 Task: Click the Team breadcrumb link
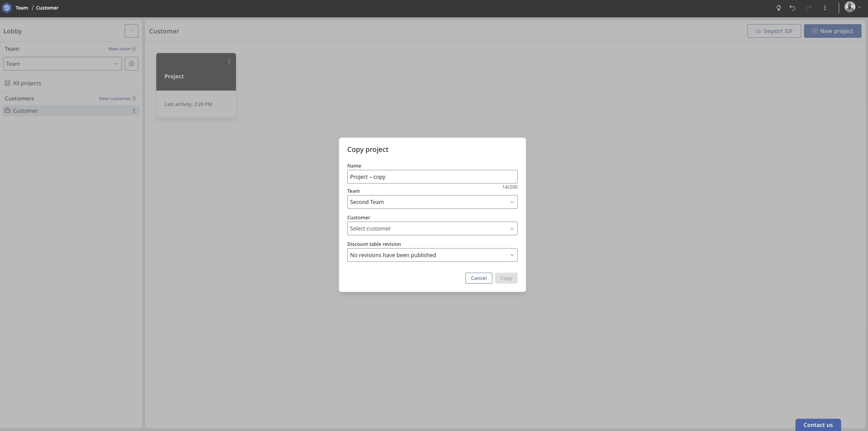pos(22,8)
